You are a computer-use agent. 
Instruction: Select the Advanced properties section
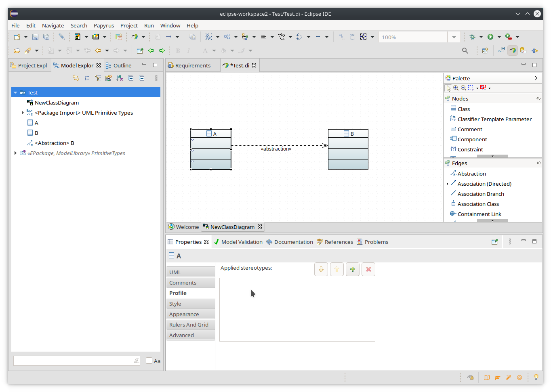[191, 335]
